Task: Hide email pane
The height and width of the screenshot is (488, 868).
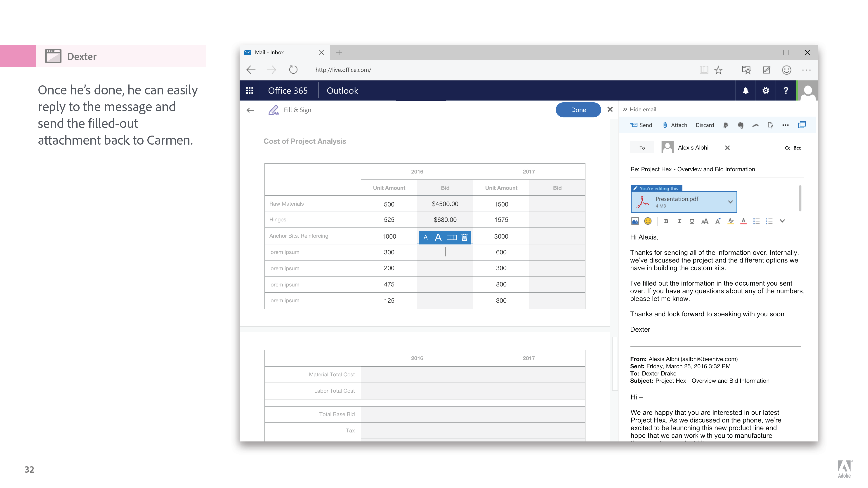Action: click(639, 109)
